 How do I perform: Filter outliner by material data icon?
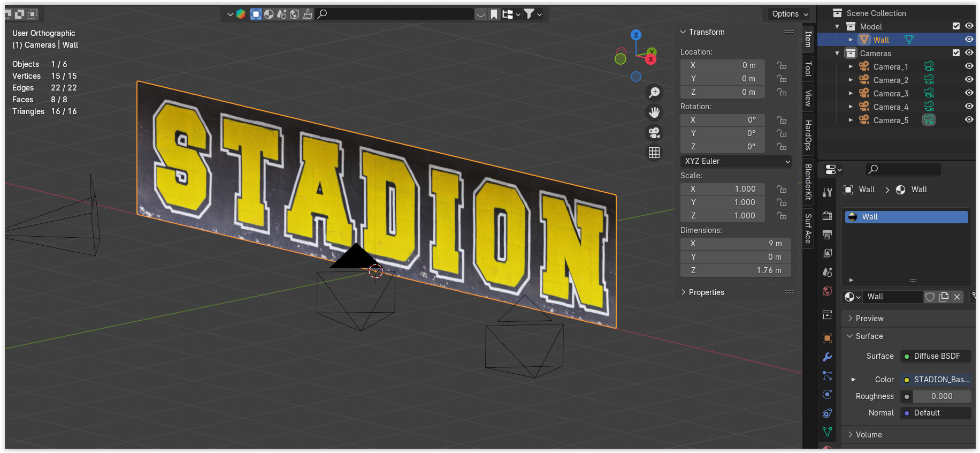tap(269, 14)
